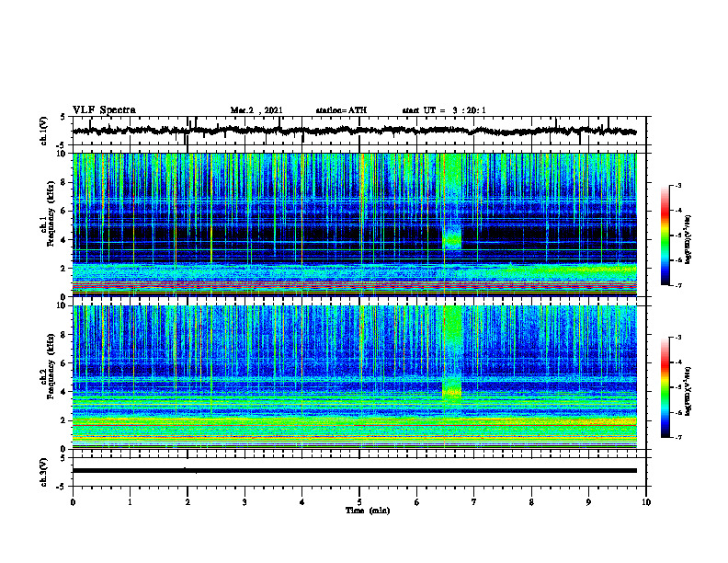Click the -3 label on ch.1 color bar
This screenshot has height=563, width=728.
click(677, 186)
